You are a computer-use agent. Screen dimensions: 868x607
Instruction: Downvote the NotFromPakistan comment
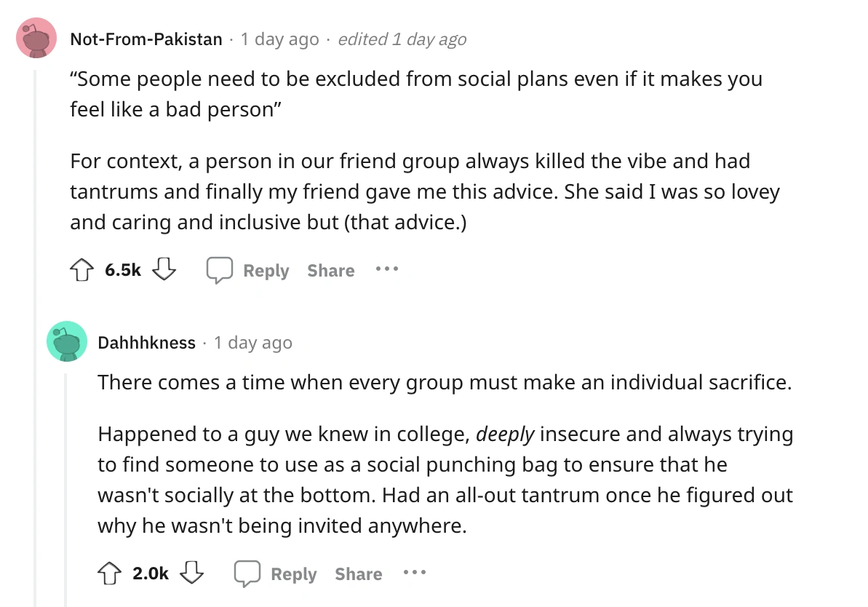click(x=164, y=270)
